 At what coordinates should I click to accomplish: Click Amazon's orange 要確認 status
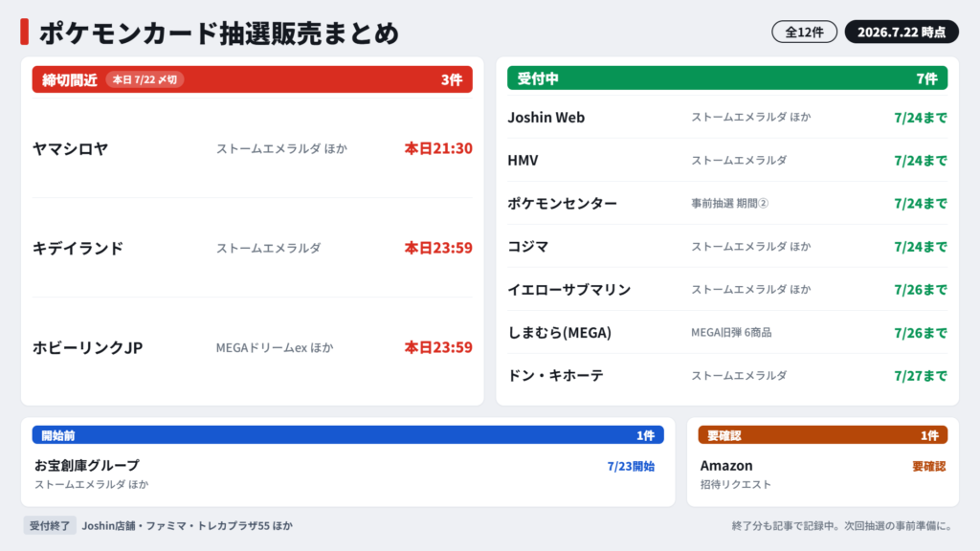pos(928,466)
